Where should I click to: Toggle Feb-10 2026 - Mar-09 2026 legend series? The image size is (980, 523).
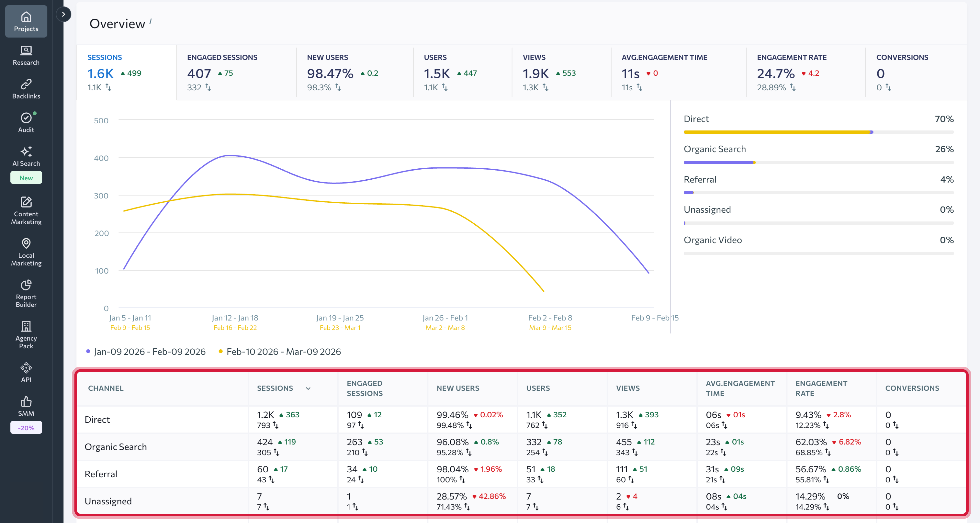point(283,352)
